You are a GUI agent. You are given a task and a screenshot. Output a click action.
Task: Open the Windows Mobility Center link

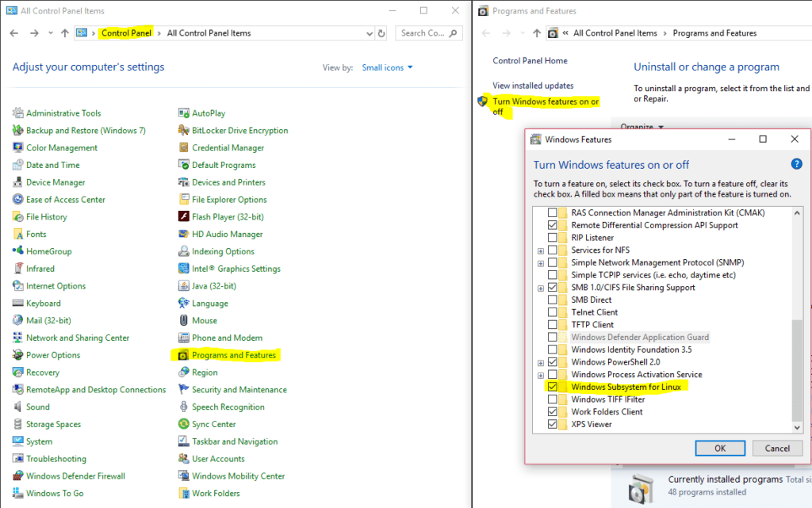(238, 476)
